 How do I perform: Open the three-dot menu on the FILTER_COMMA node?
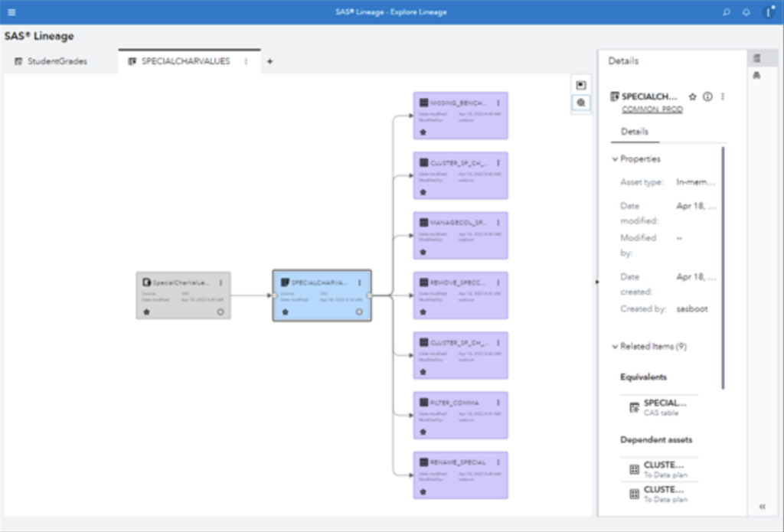tap(498, 403)
